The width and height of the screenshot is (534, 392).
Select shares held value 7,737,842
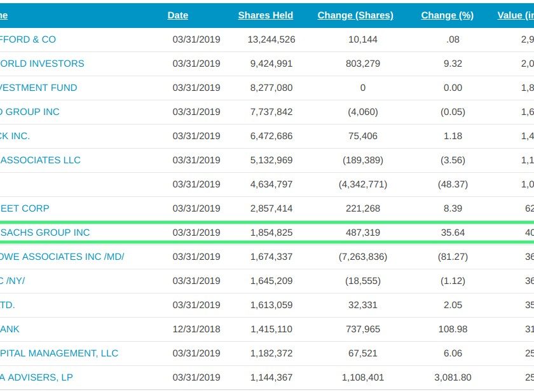[271, 112]
